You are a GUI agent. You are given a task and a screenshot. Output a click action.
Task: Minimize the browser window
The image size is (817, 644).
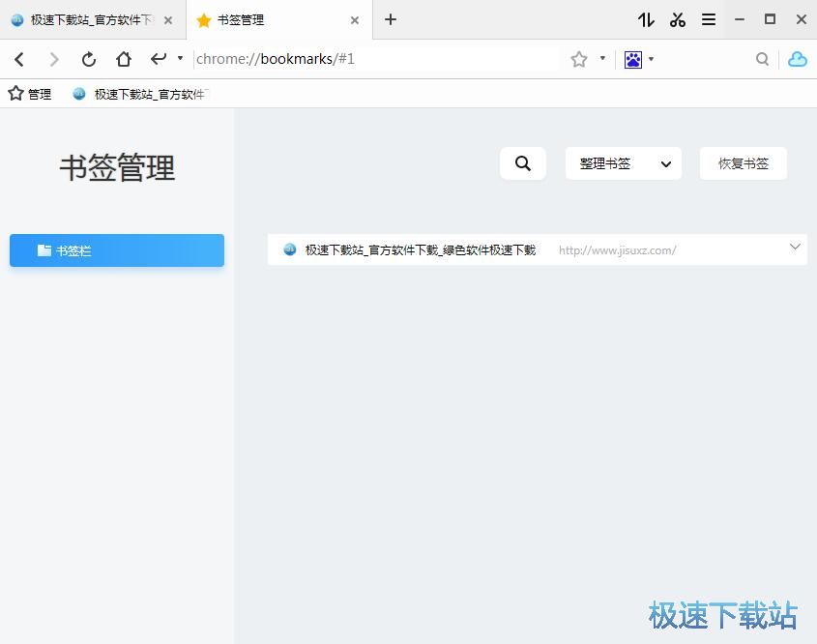pyautogui.click(x=740, y=19)
